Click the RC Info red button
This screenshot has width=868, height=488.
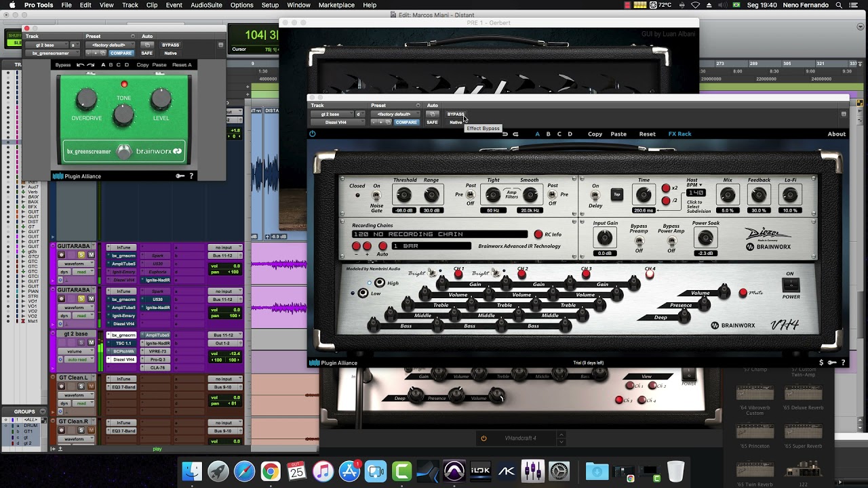538,235
